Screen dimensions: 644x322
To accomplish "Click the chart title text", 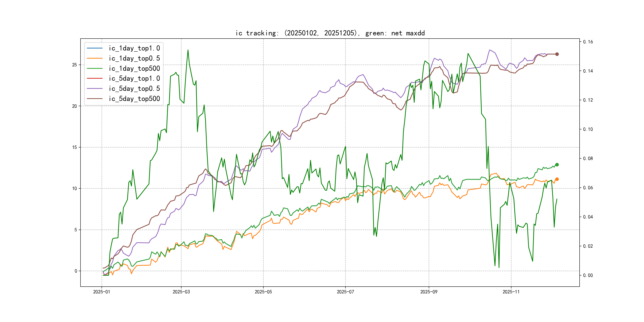I will 330,33.
